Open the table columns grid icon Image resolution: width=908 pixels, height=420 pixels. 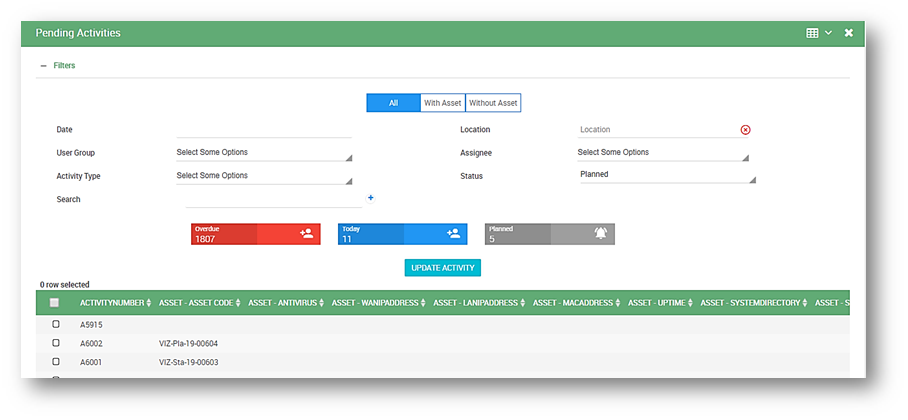click(x=812, y=33)
